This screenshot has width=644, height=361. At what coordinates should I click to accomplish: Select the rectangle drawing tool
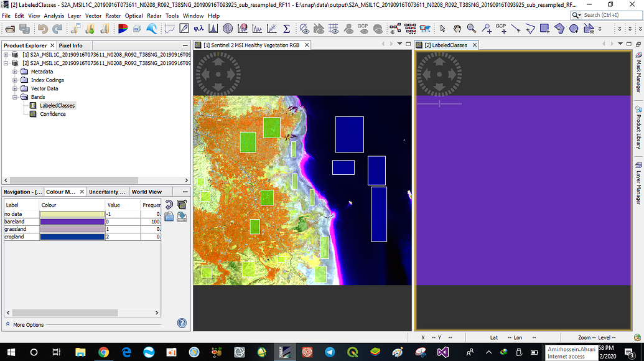545,29
